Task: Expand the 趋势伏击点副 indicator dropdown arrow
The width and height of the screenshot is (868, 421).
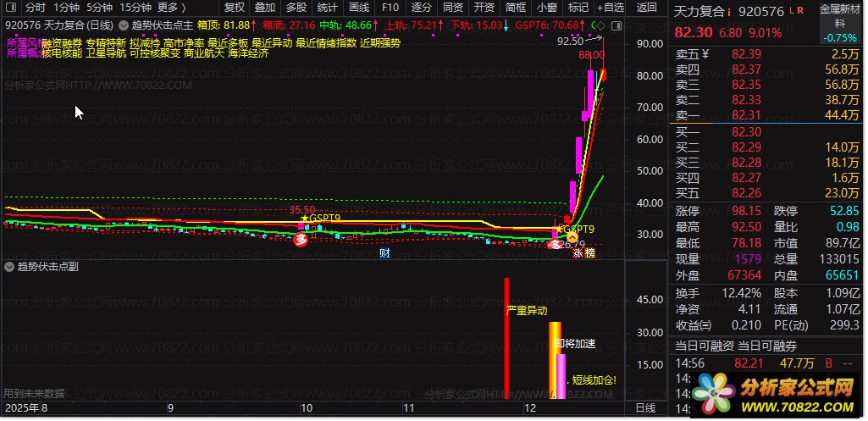Action: tap(8, 267)
